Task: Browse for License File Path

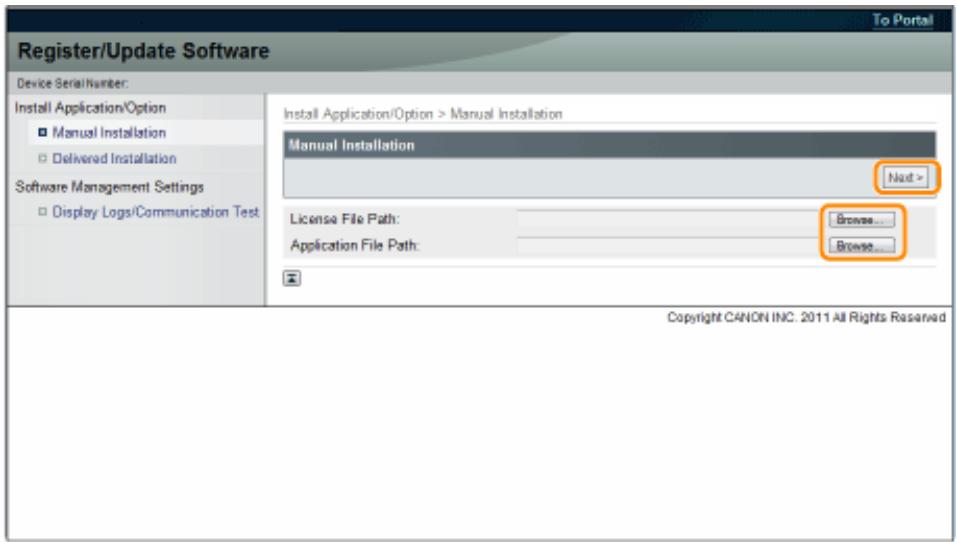Action: tap(861, 220)
